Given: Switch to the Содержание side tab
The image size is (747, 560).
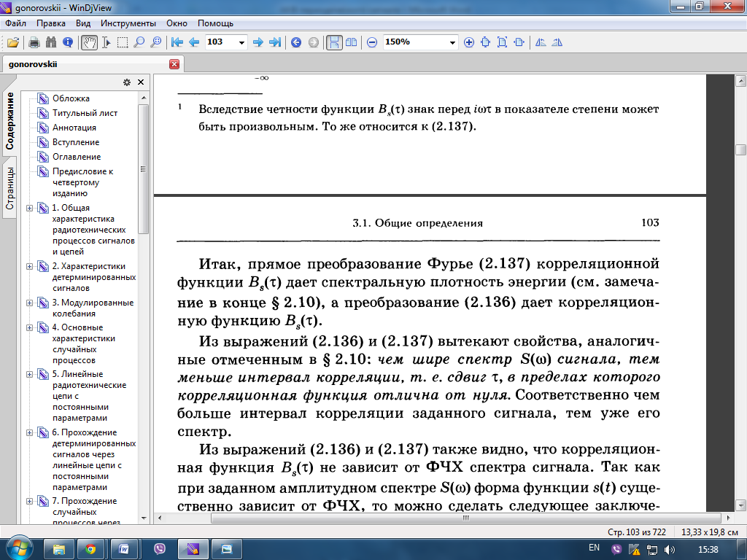Looking at the screenshot, I should point(9,122).
